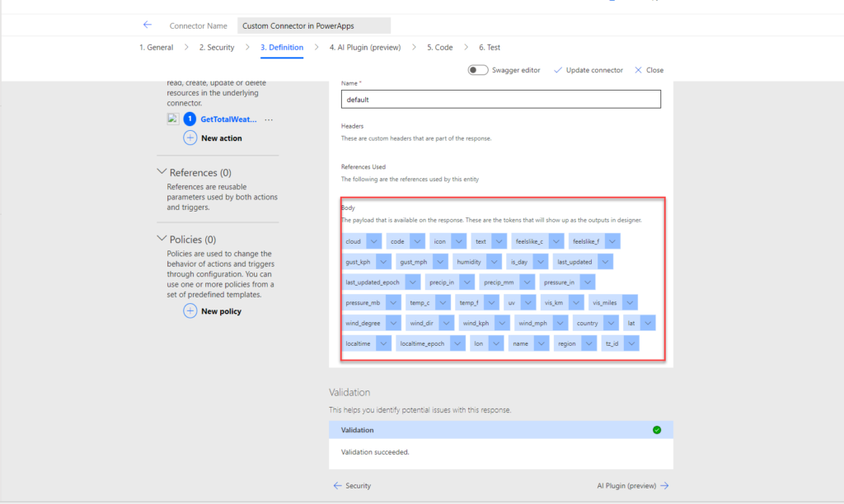
Task: Go to the 5. Code step
Action: click(440, 47)
